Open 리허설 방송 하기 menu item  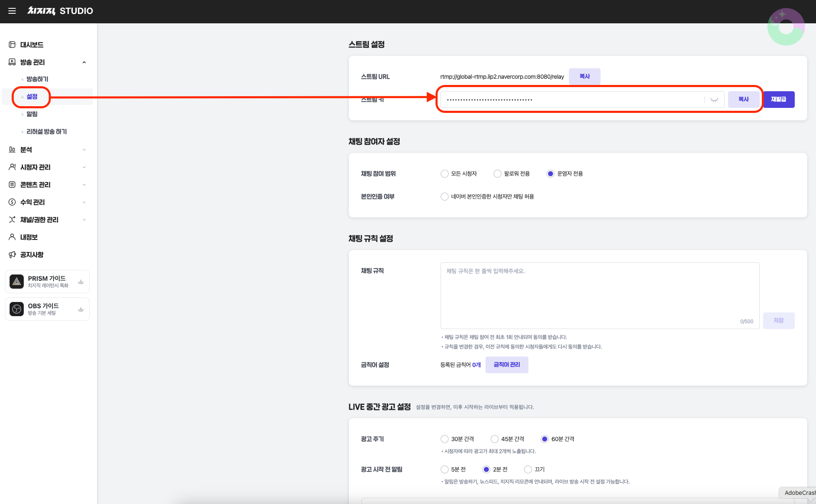click(46, 132)
